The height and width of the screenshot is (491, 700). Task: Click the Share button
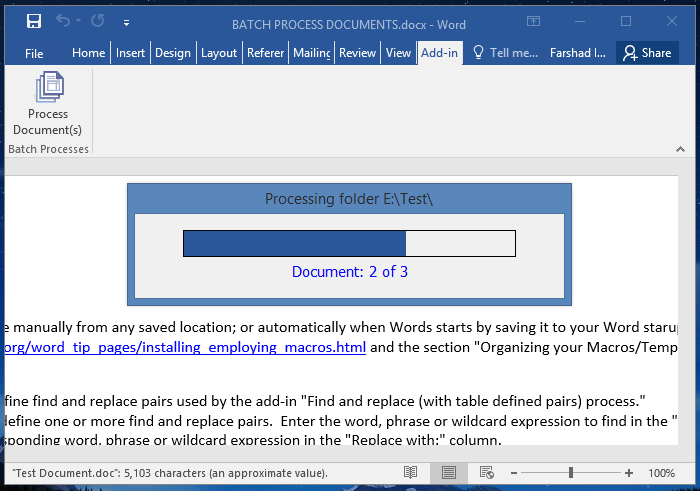coord(647,53)
